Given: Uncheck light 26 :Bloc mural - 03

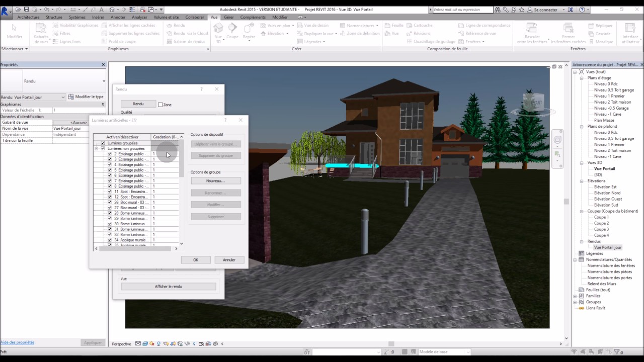Looking at the screenshot, I should pos(110,202).
